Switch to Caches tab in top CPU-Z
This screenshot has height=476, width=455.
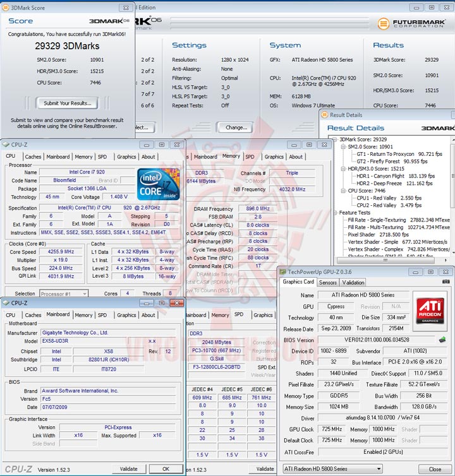(33, 157)
